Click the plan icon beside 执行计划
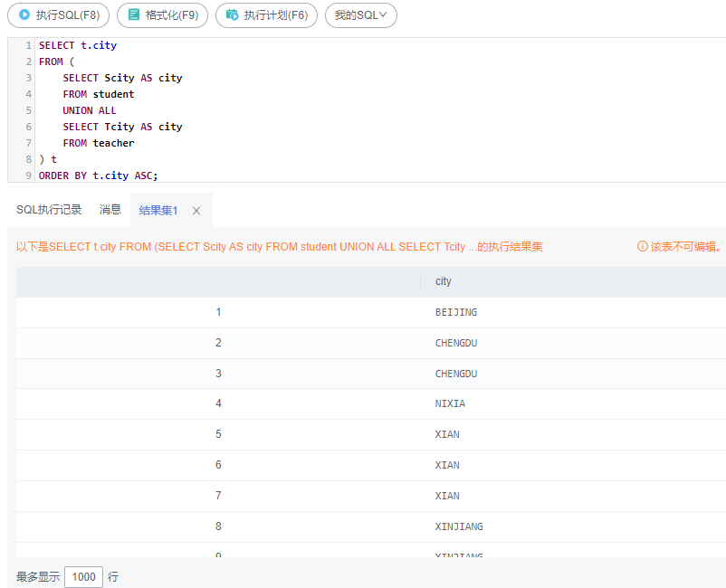726x588 pixels. coord(232,14)
